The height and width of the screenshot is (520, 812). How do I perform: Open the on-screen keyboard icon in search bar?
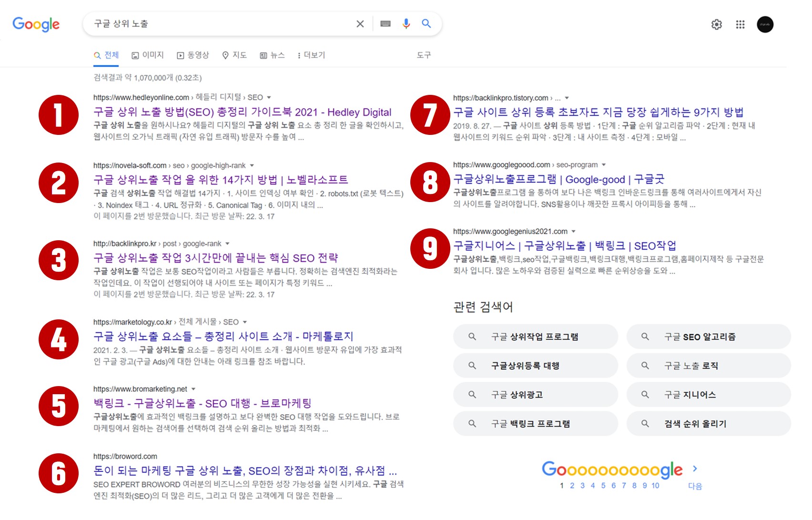pos(385,23)
